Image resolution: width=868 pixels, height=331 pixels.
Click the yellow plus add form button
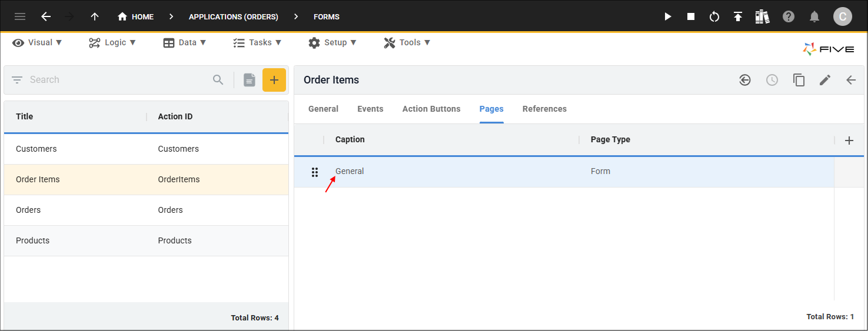tap(274, 80)
